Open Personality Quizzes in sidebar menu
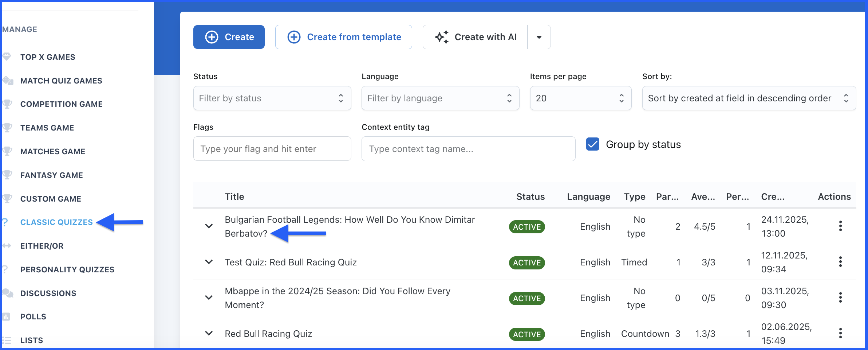Screen dimensions: 868x350 67,269
